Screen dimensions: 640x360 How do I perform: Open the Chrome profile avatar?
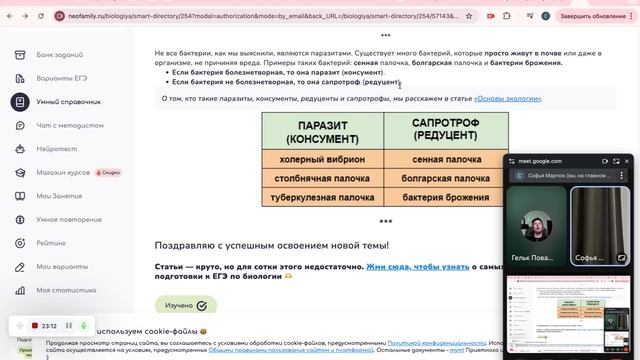point(545,16)
